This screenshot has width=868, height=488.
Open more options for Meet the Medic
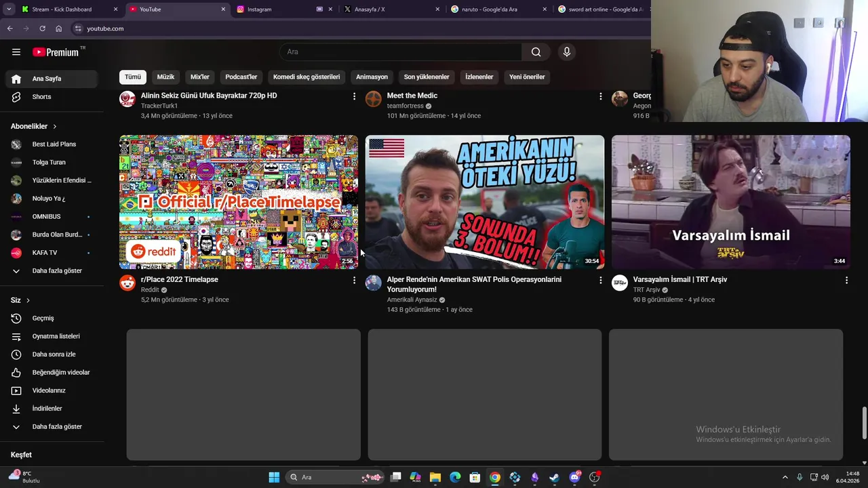[600, 96]
